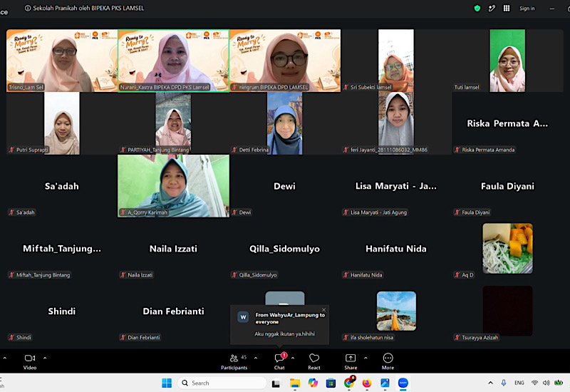Open the grid apps icon in title bar
Screen dimensions: 570x392
(507, 9)
